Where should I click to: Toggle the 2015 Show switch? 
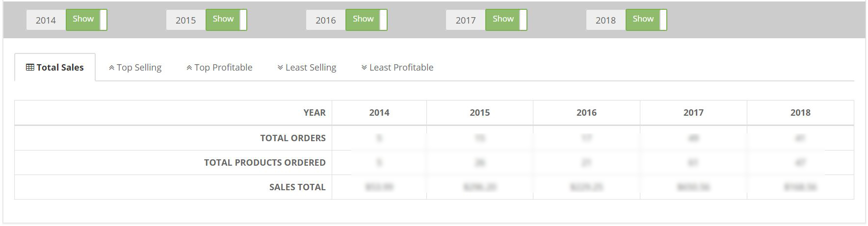coord(226,20)
